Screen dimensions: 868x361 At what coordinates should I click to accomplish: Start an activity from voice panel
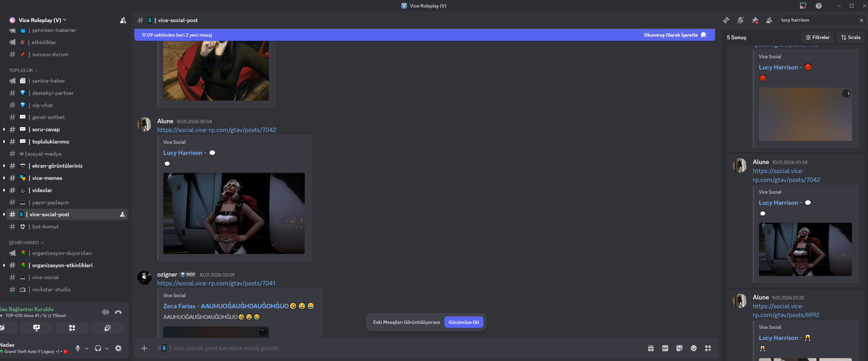pyautogui.click(x=72, y=328)
